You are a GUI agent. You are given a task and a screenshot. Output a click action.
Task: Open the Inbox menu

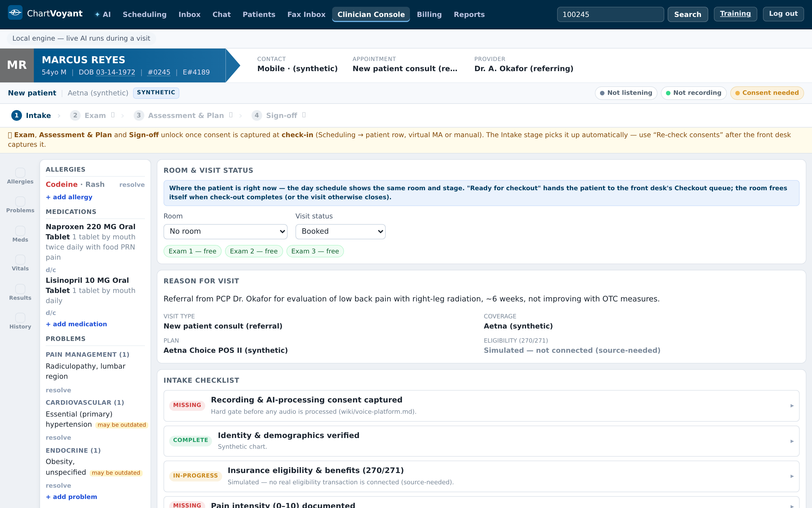pos(189,14)
